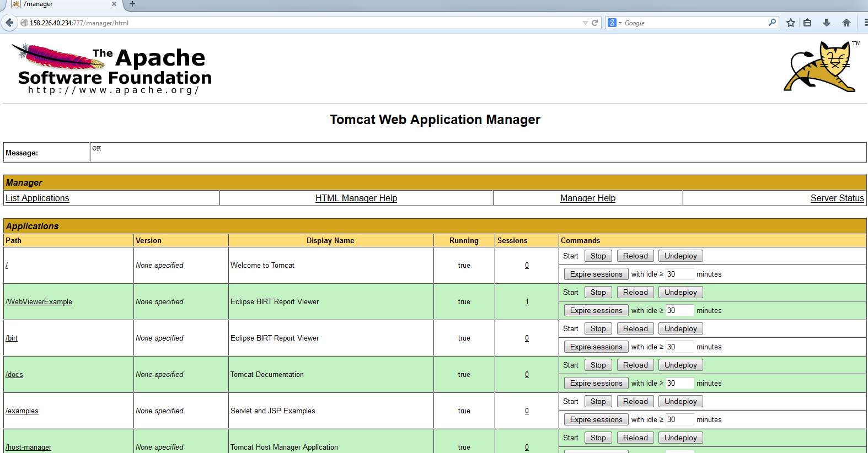
Task: Close the /manager tab
Action: (114, 4)
